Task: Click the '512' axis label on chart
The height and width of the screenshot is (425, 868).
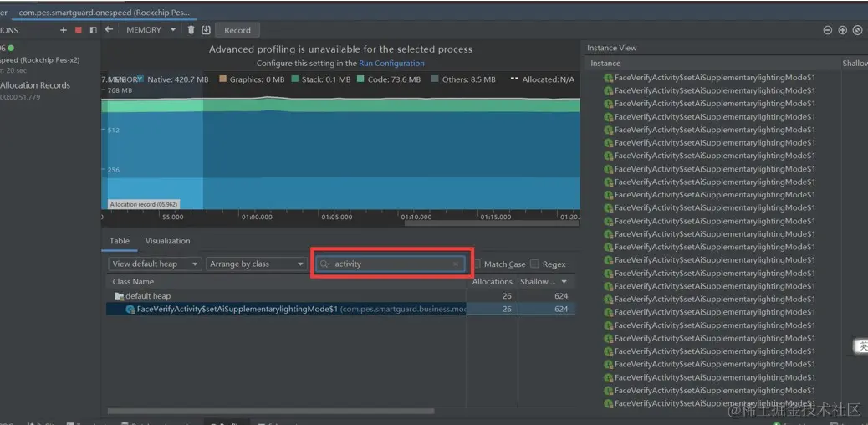Action: 114,131
